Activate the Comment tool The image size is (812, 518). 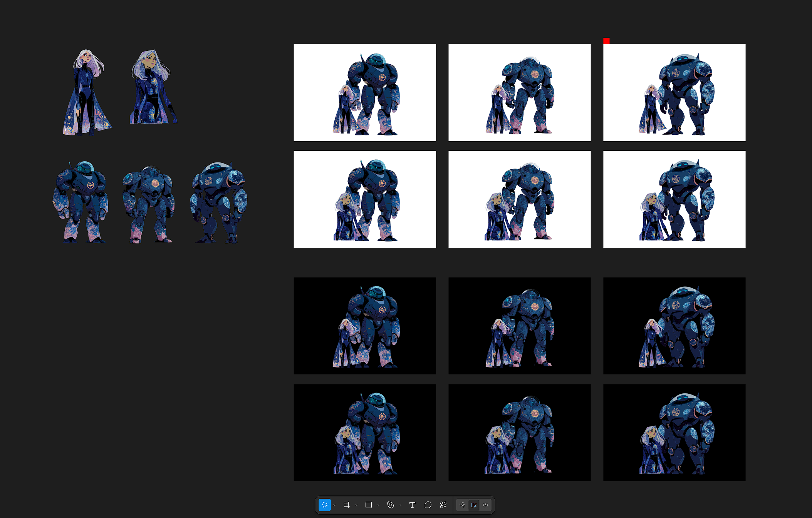(428, 505)
